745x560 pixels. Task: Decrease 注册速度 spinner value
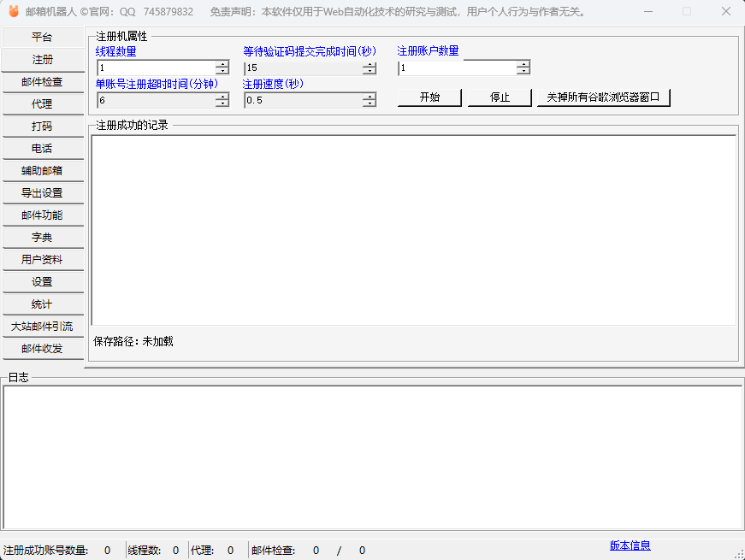pos(369,104)
